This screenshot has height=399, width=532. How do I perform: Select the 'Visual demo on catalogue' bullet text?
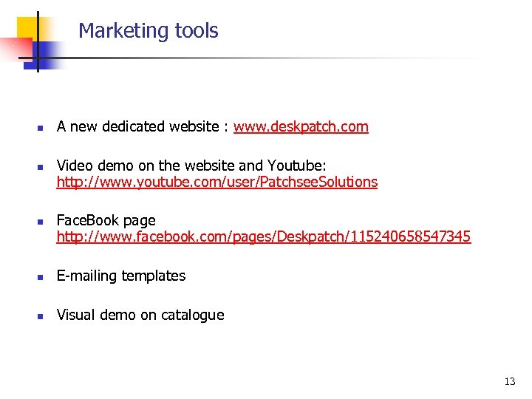140,315
